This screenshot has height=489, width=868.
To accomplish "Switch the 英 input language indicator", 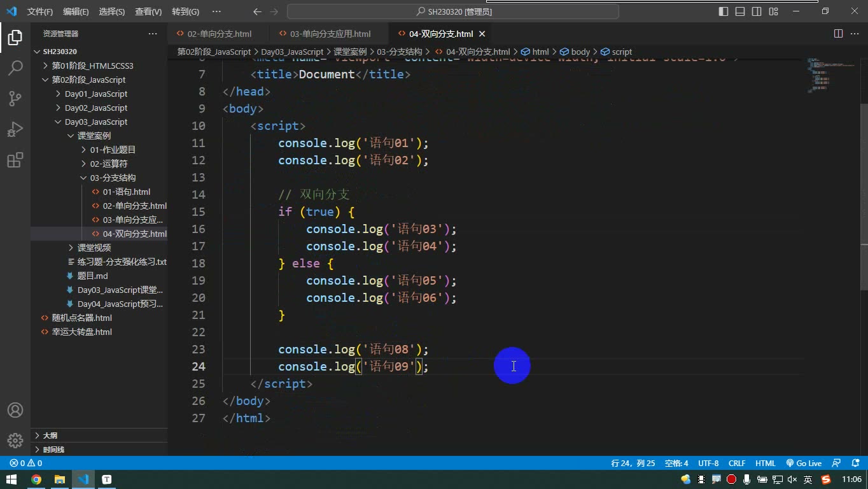I will 808,479.
